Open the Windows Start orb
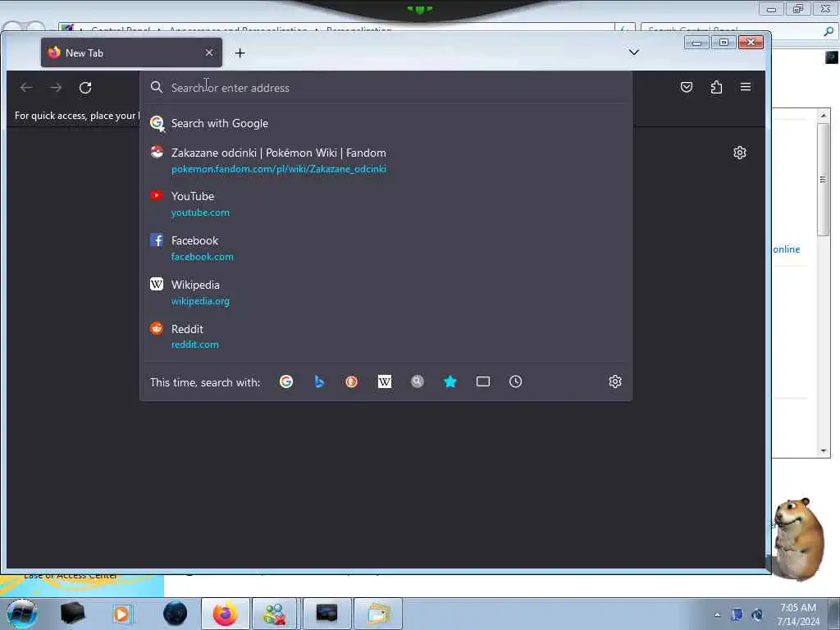The image size is (840, 630). (22, 614)
